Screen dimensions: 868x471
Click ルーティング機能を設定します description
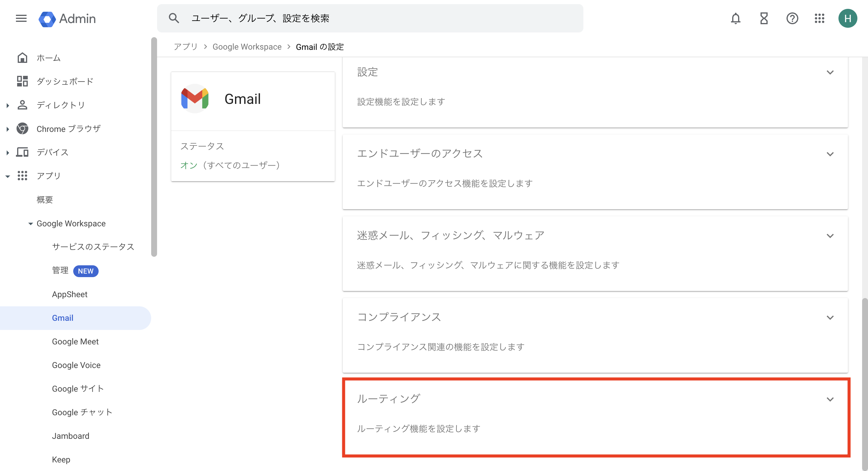(419, 429)
